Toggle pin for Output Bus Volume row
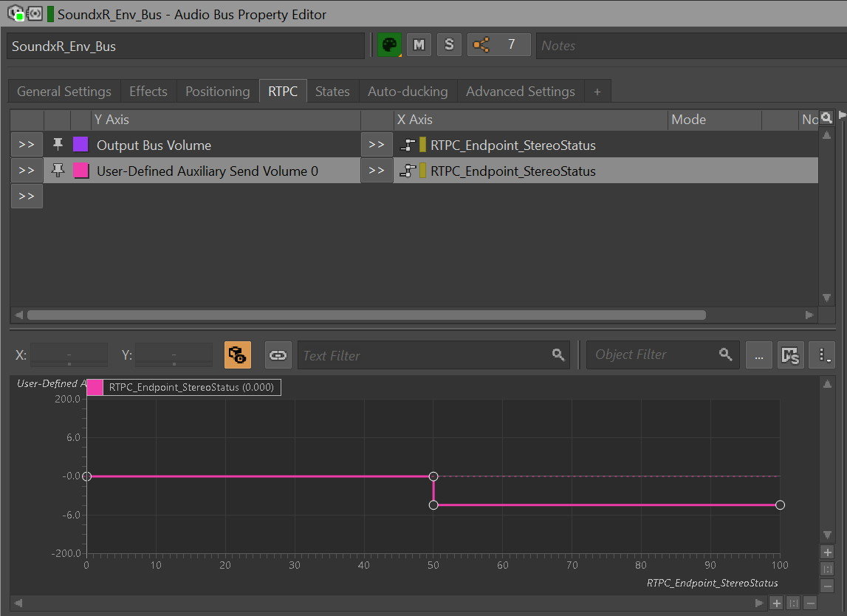This screenshot has width=847, height=616. click(58, 145)
